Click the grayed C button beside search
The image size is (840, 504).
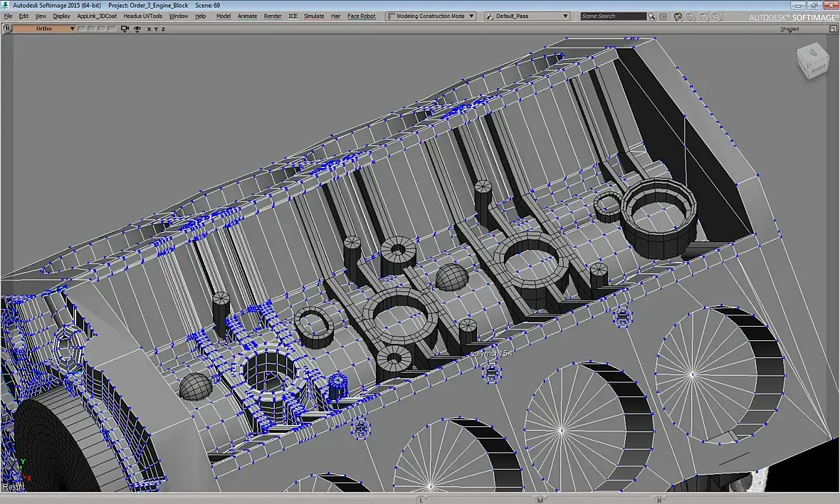pos(663,16)
